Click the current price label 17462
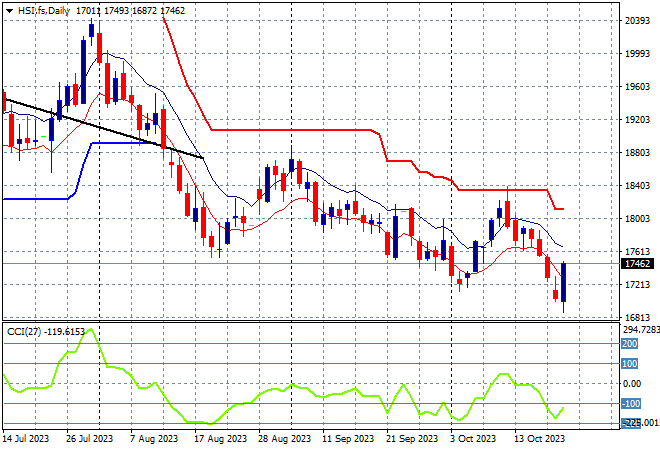The image size is (660, 450). [x=638, y=264]
